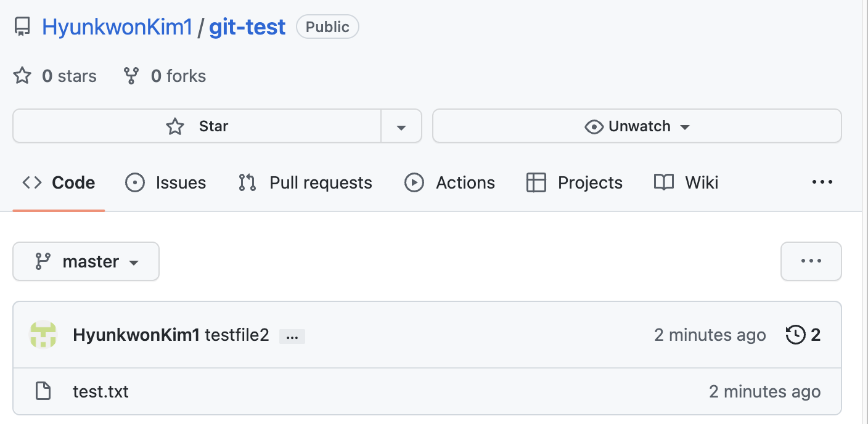Open the file actions ellipsis menu

(x=811, y=261)
